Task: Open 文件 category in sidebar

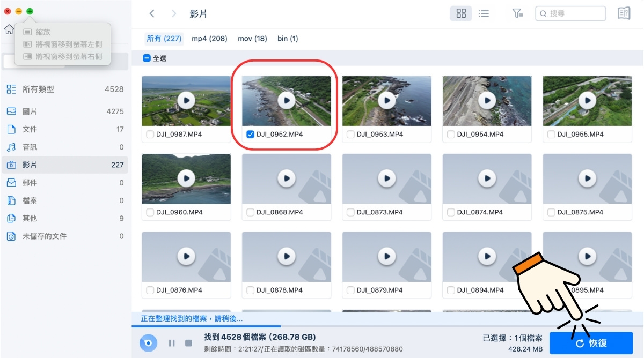Action: point(65,129)
